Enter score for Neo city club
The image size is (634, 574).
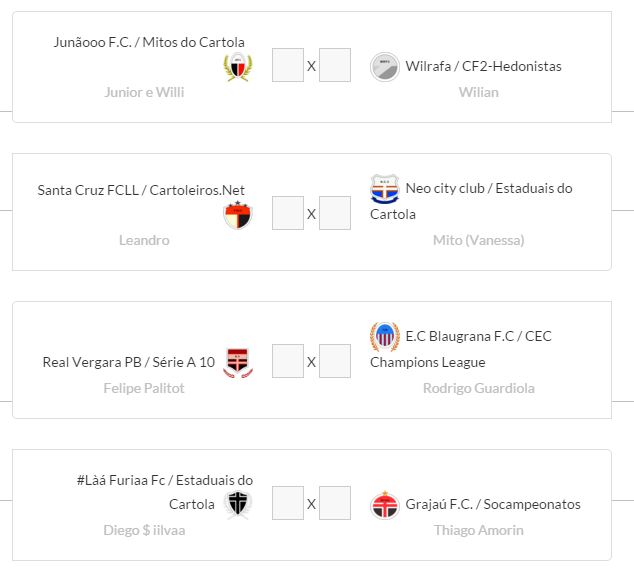(335, 213)
